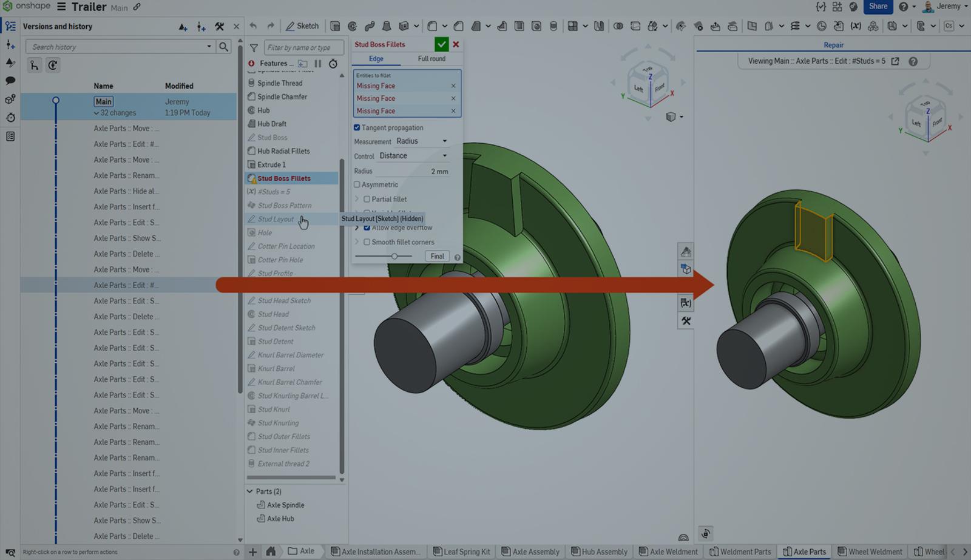
Task: Switch to the Full round tab
Action: click(431, 58)
